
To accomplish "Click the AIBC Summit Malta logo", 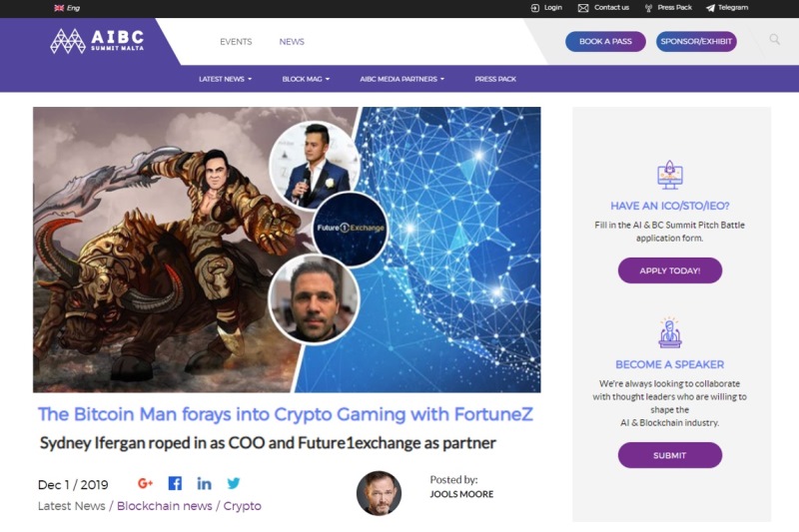I will click(x=97, y=41).
